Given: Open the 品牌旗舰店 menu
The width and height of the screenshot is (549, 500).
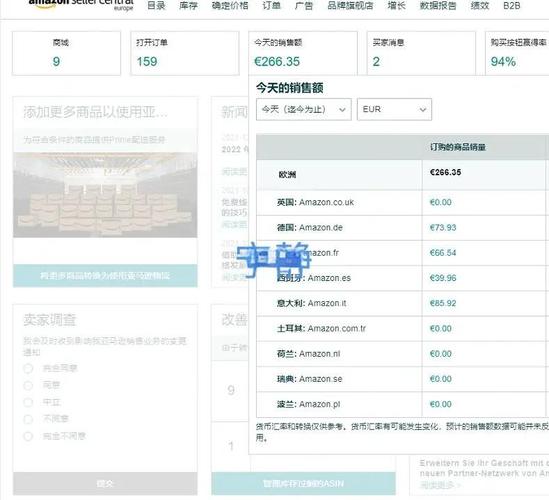Looking at the screenshot, I should click(350, 5).
